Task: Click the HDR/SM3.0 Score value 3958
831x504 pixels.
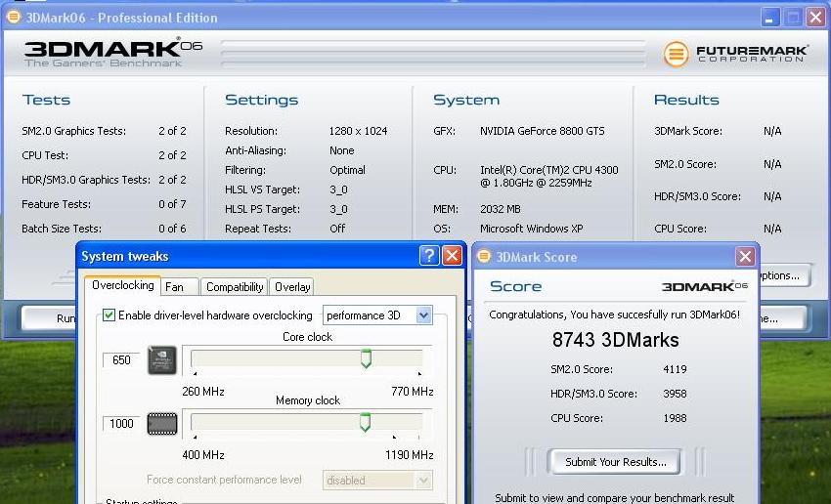Action: pos(675,394)
